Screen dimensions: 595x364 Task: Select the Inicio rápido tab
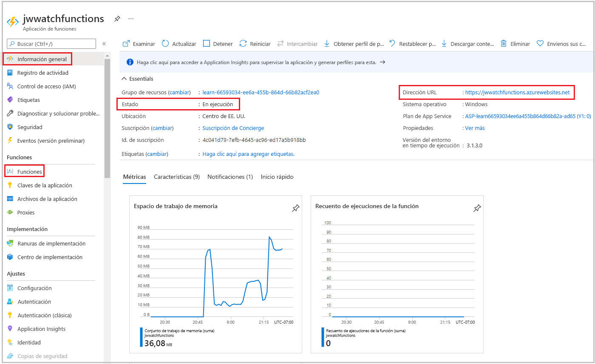tap(277, 177)
